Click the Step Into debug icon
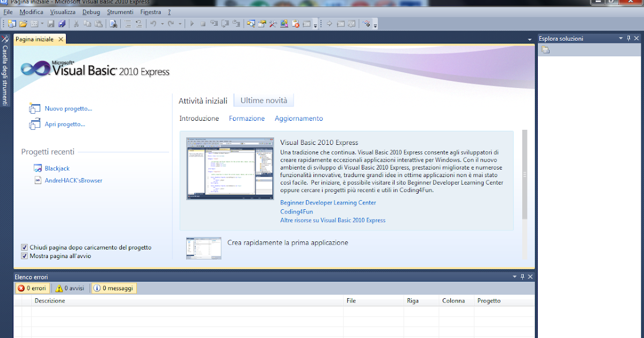Screen dimensions: 644x338 point(214,24)
